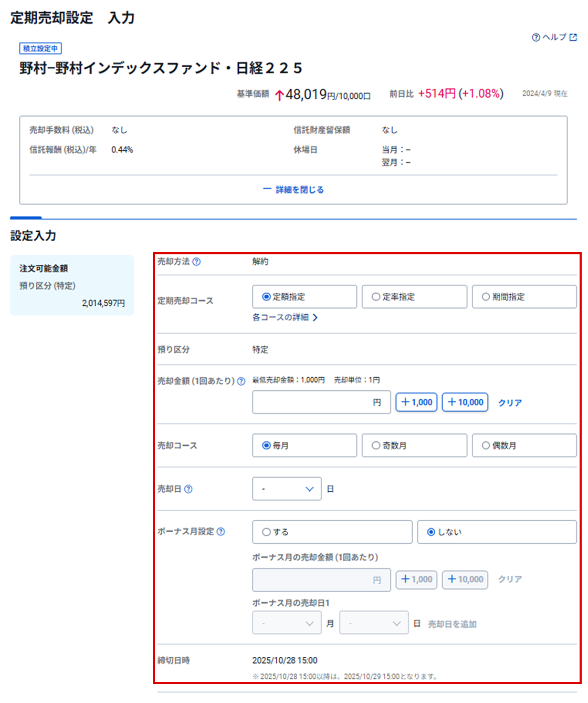588x703 pixels.
Task: Add 10,000 yen to 売却金額
Action: [x=465, y=402]
